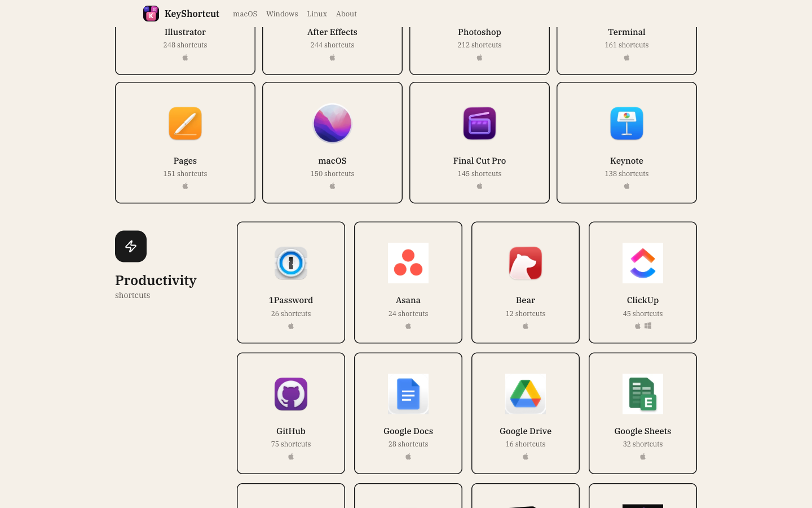Click the Windows platform icon under ClickUp

(x=648, y=326)
